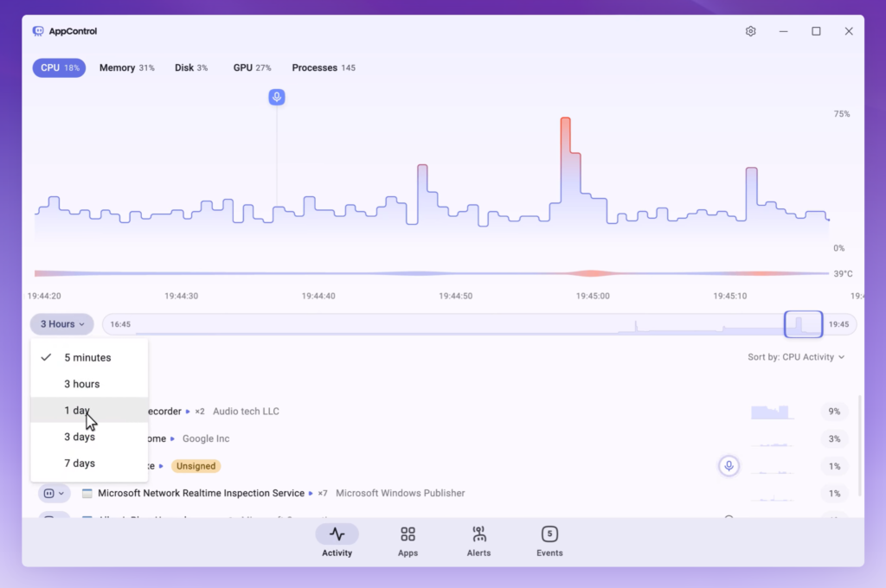
Task: Open the Events icon with badge 5
Action: click(x=549, y=534)
